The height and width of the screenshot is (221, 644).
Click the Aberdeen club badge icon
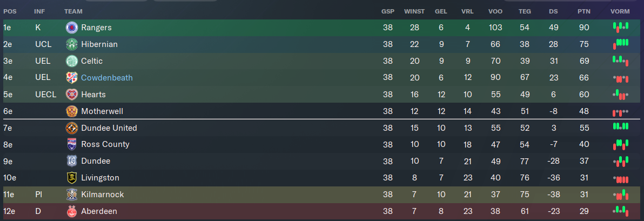pyautogui.click(x=72, y=211)
